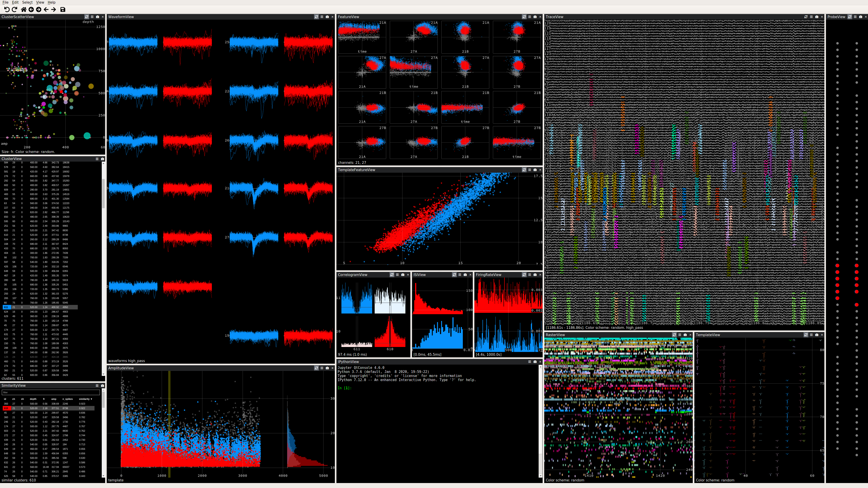Click the filter input field in SimilarityView

point(51,392)
